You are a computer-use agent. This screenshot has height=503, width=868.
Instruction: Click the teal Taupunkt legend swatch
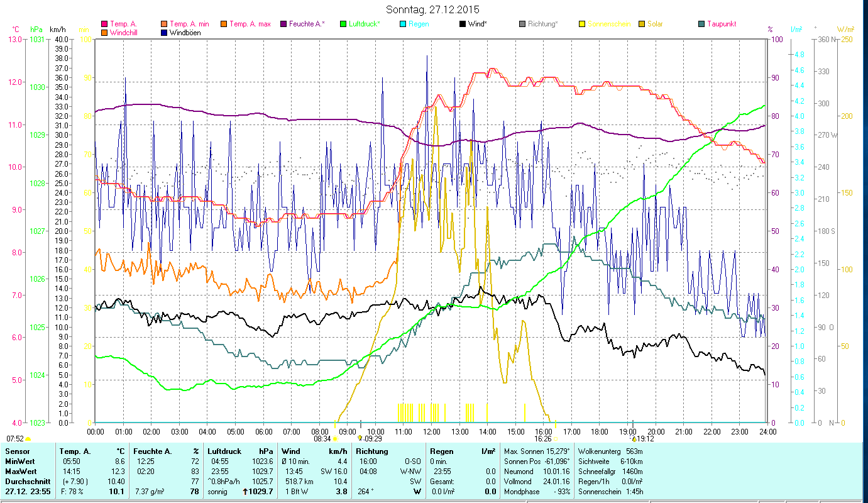pos(701,24)
